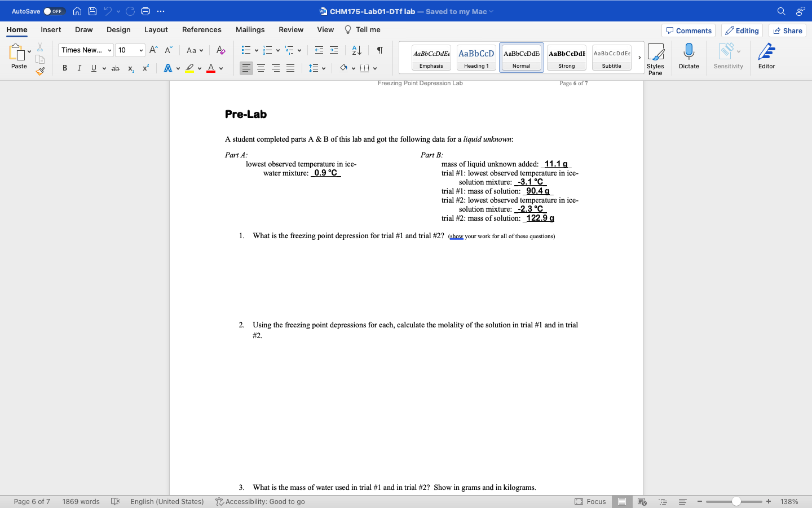Apply the Heading 1 style
Viewport: 812px width, 508px height.
point(476,58)
